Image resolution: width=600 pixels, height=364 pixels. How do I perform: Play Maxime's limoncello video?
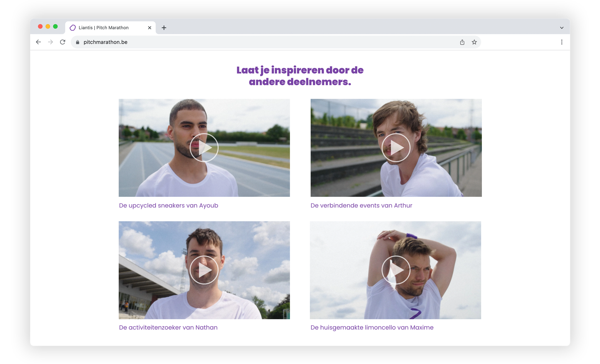396,270
